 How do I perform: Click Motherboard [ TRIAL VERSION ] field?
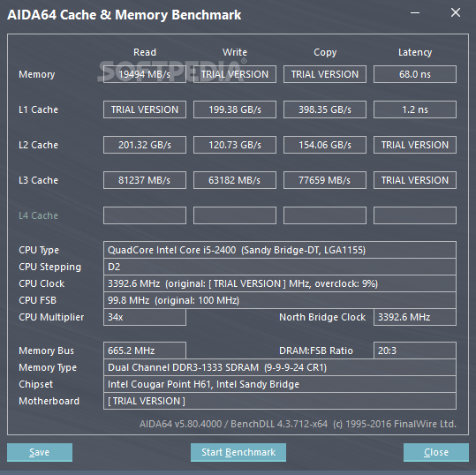[280, 401]
